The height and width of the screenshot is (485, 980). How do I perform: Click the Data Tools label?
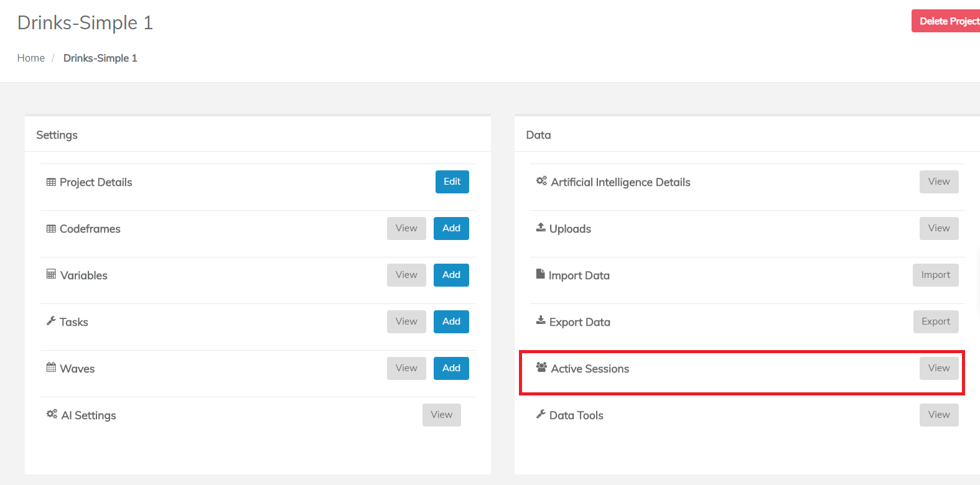pos(576,415)
